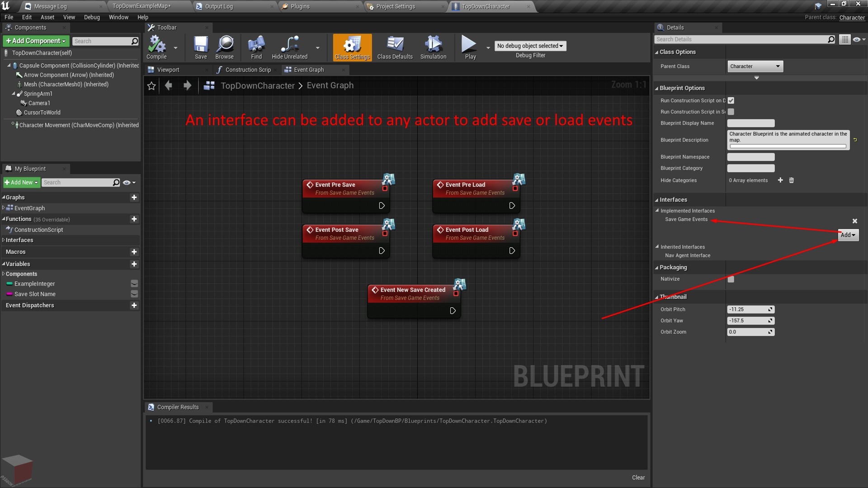Viewport: 868px width, 488px height.
Task: Adjust the Orbit Yaw value spinner
Action: 750,321
